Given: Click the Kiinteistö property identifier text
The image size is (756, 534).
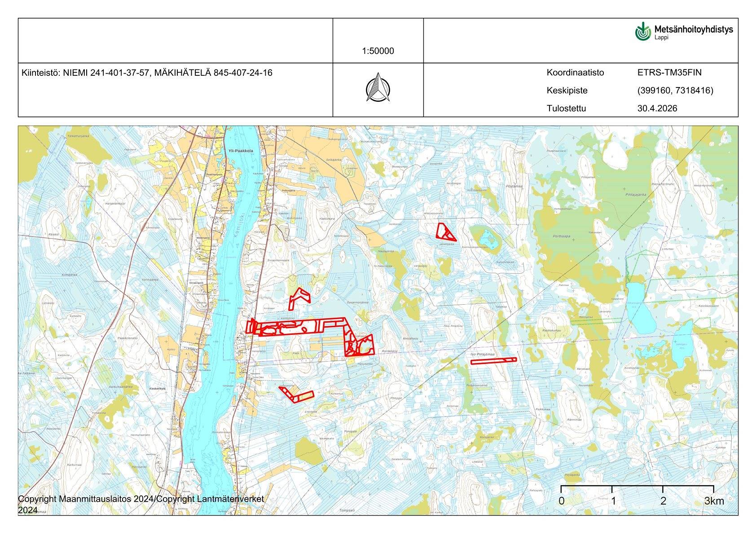Looking at the screenshot, I should (149, 72).
